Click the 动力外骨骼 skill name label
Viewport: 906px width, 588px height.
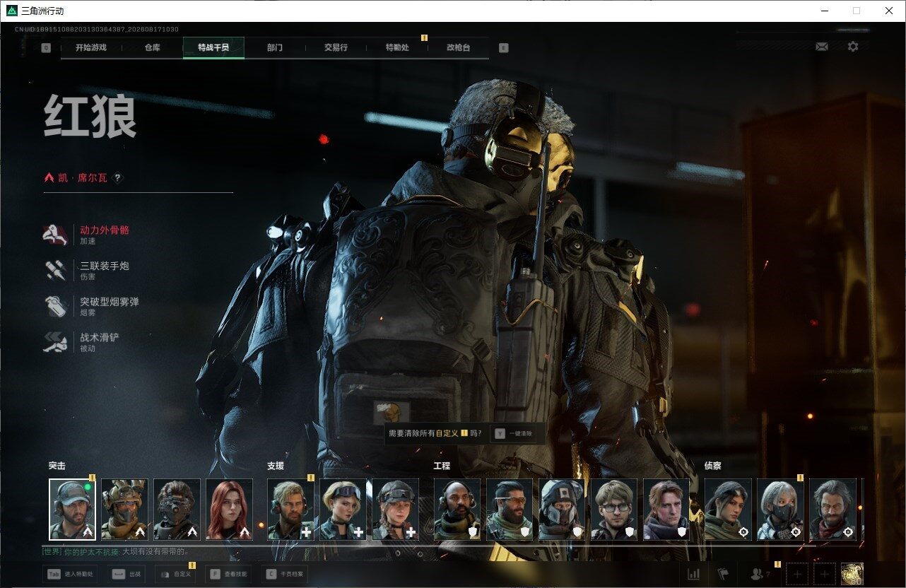click(x=105, y=230)
